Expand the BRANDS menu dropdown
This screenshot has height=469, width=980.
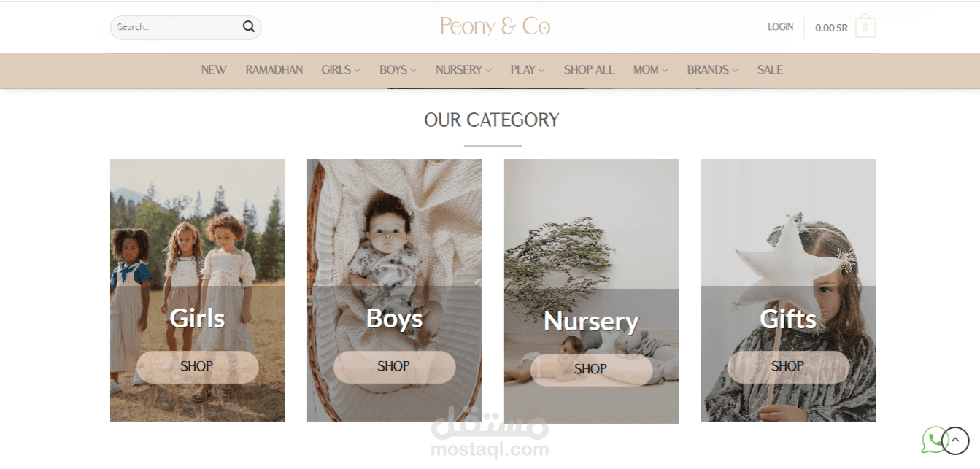coord(712,70)
